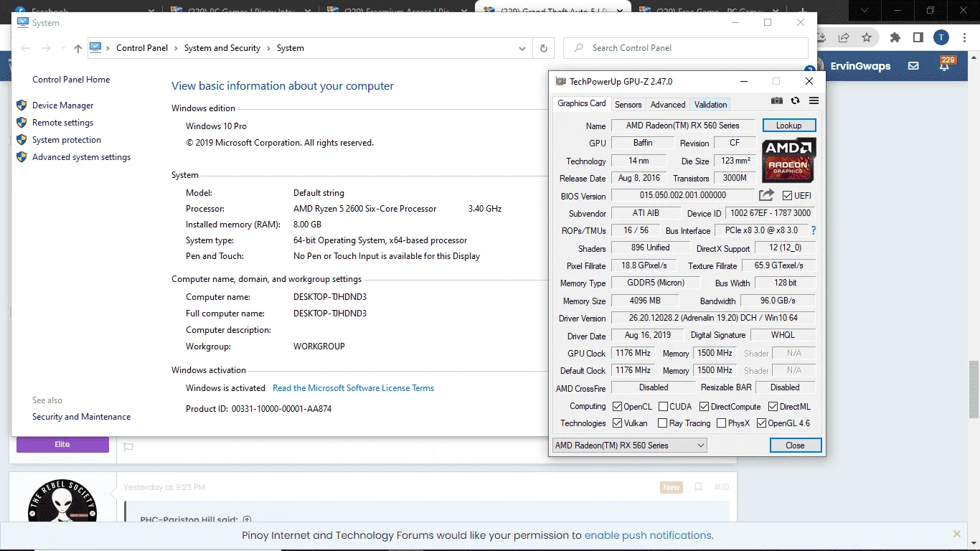980x551 pixels.
Task: Click the AMD Radeon Graphics logo
Action: click(788, 161)
